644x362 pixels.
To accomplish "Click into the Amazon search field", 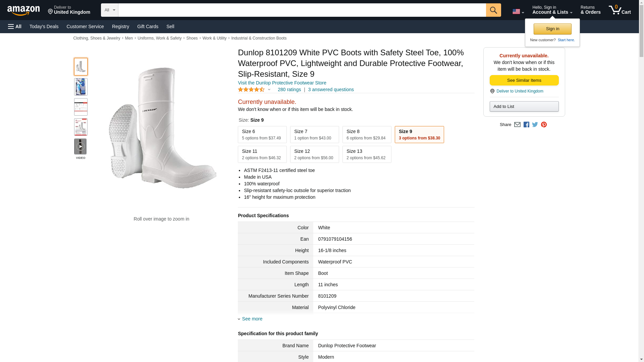I will pos(302,10).
